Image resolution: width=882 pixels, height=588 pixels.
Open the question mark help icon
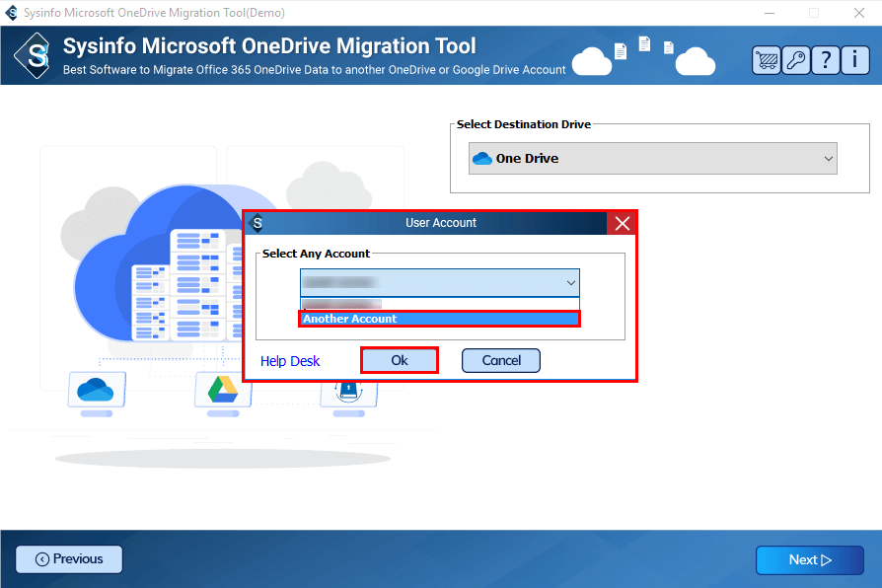click(825, 59)
